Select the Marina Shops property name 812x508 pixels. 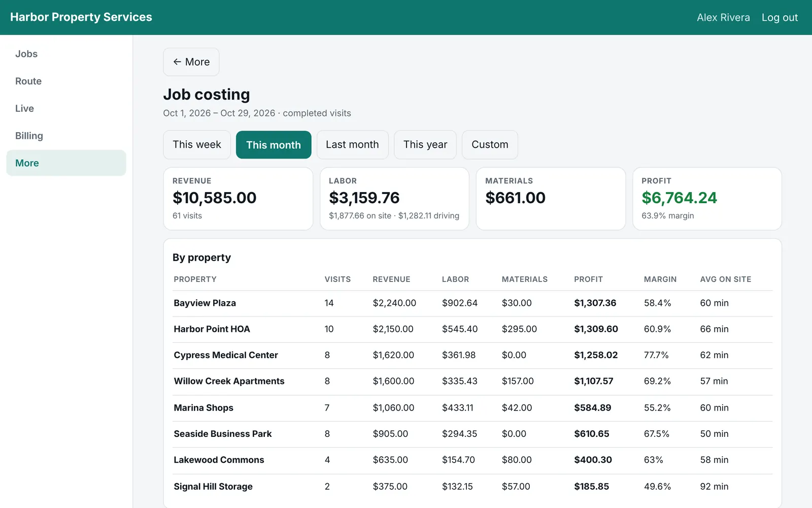point(204,408)
